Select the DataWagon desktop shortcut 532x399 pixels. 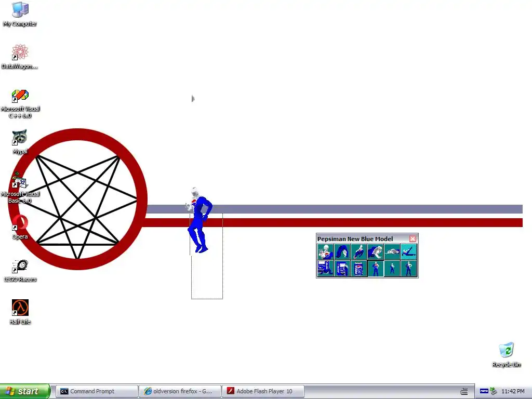[20, 57]
